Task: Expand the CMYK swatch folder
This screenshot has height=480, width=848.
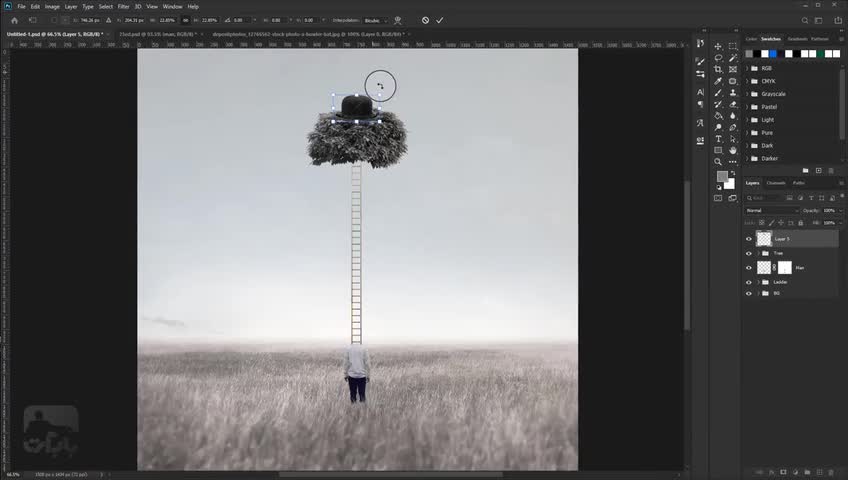Action: coord(747,81)
